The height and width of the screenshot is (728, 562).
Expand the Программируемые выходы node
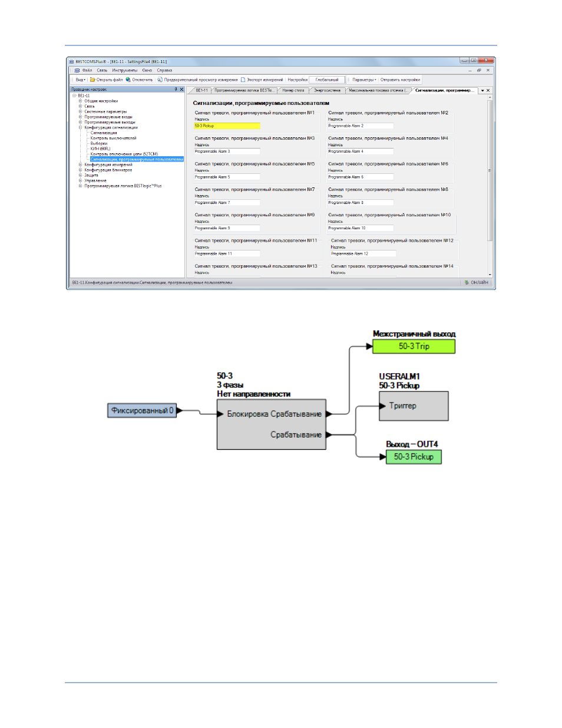(x=81, y=122)
